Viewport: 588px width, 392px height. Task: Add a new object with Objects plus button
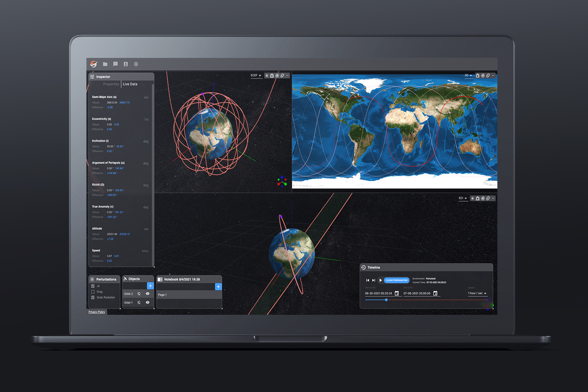point(150,286)
